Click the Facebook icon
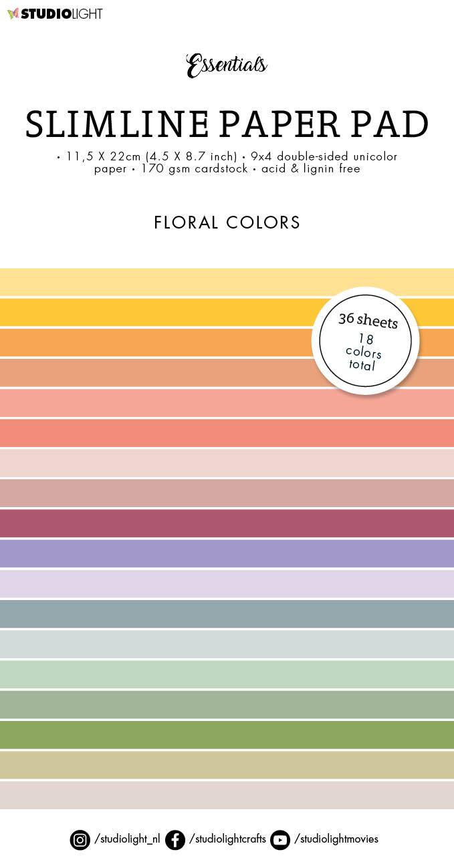454x868 pixels. coord(175,839)
